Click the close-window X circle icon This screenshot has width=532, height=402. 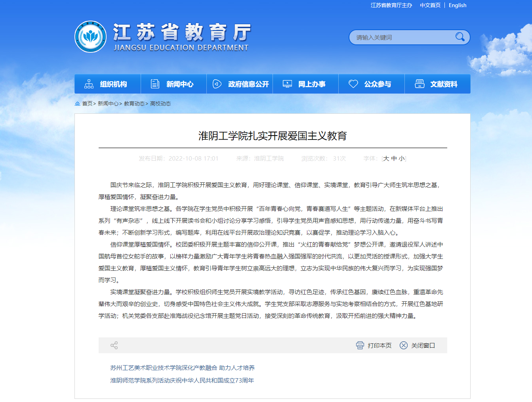[403, 345]
